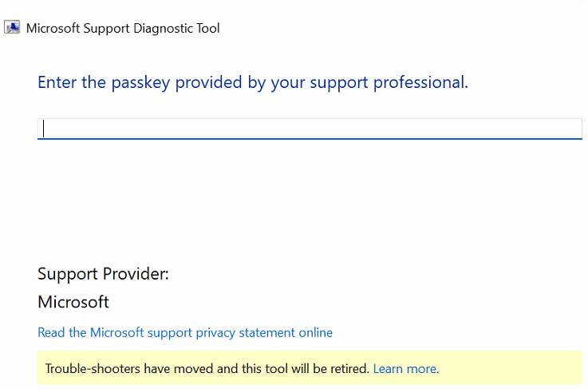Click the window title 'Microsoft Support Diagnostic Tool'
The width and height of the screenshot is (588, 389).
click(x=123, y=28)
